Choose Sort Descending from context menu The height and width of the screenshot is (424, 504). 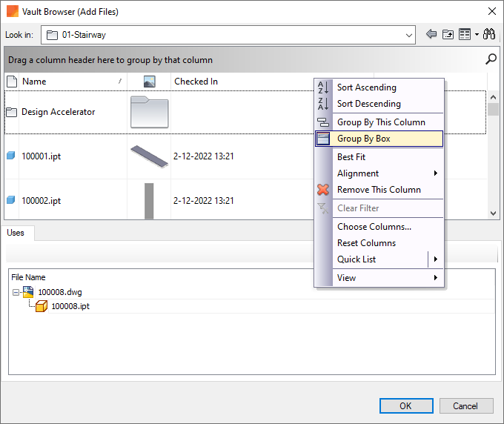[379, 104]
